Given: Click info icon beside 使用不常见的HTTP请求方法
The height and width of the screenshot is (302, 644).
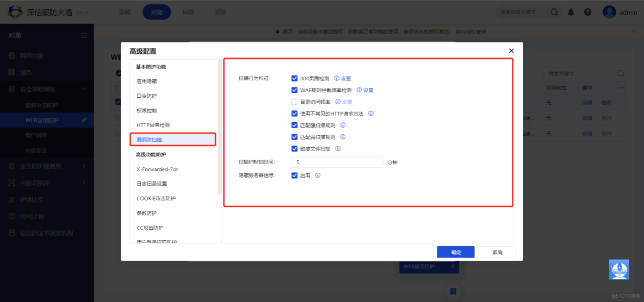Looking at the screenshot, I should point(371,114).
